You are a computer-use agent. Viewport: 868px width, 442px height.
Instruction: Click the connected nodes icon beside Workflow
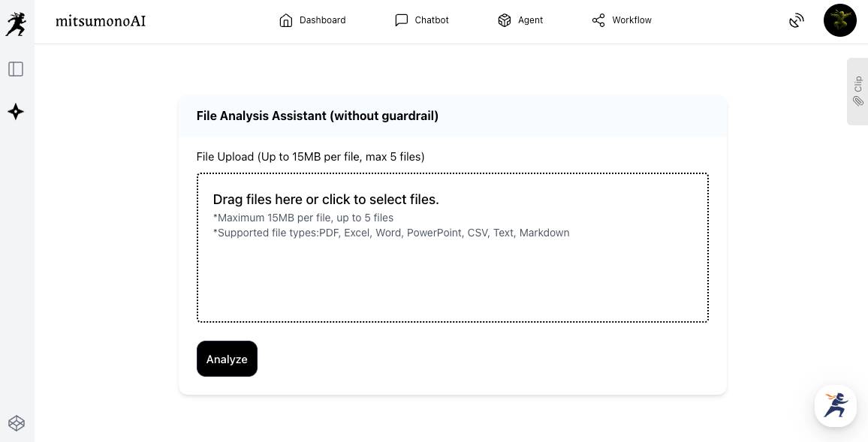(x=598, y=20)
